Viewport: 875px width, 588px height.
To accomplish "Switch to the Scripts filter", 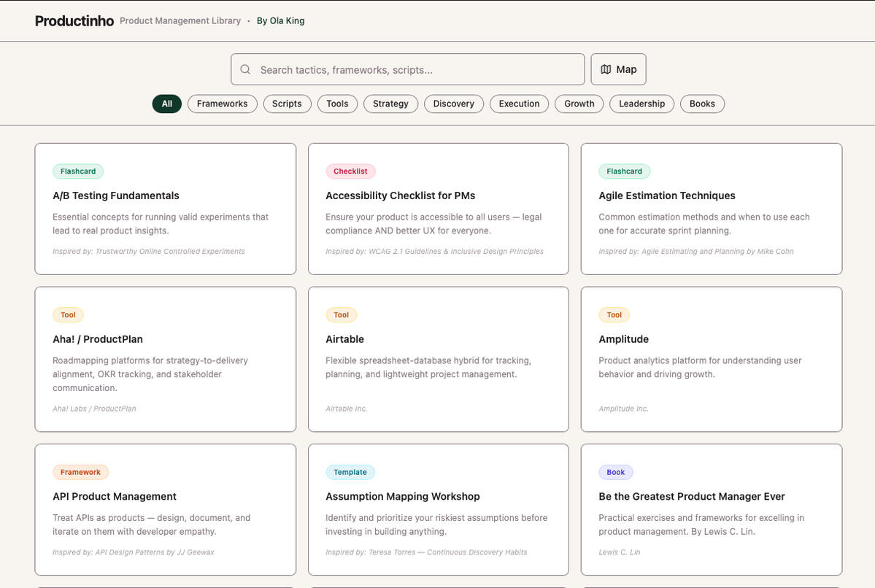I will tap(287, 104).
